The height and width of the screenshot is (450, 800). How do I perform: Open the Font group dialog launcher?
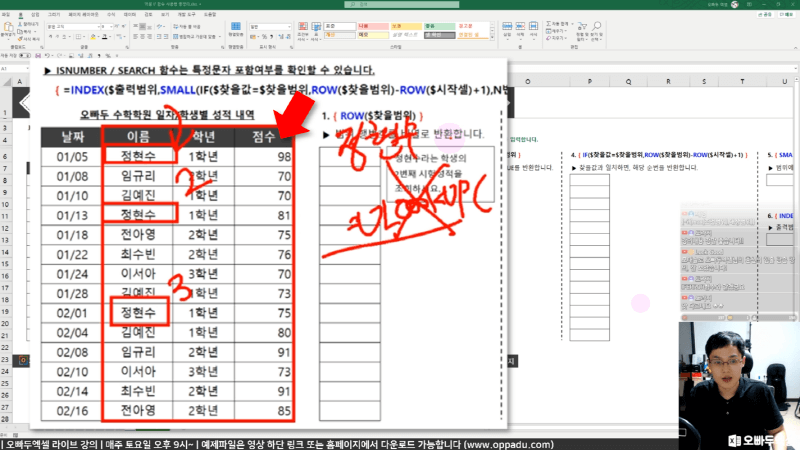coord(127,47)
